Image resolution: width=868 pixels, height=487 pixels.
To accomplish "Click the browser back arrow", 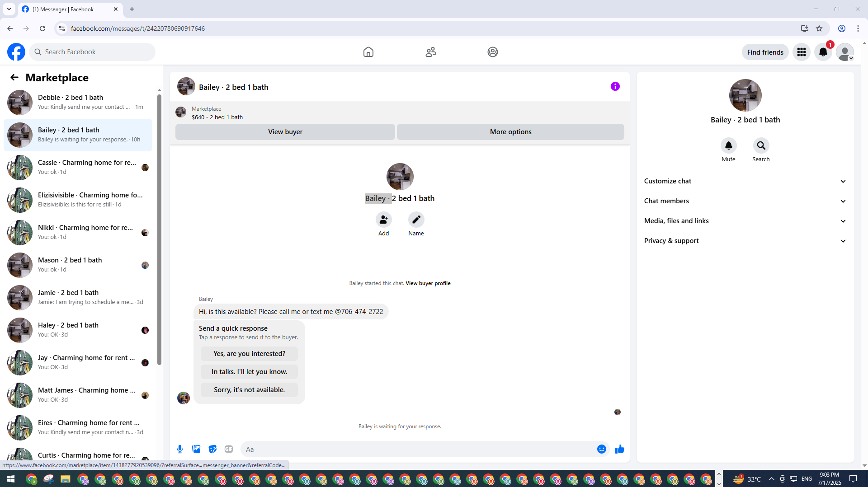I will [10, 28].
